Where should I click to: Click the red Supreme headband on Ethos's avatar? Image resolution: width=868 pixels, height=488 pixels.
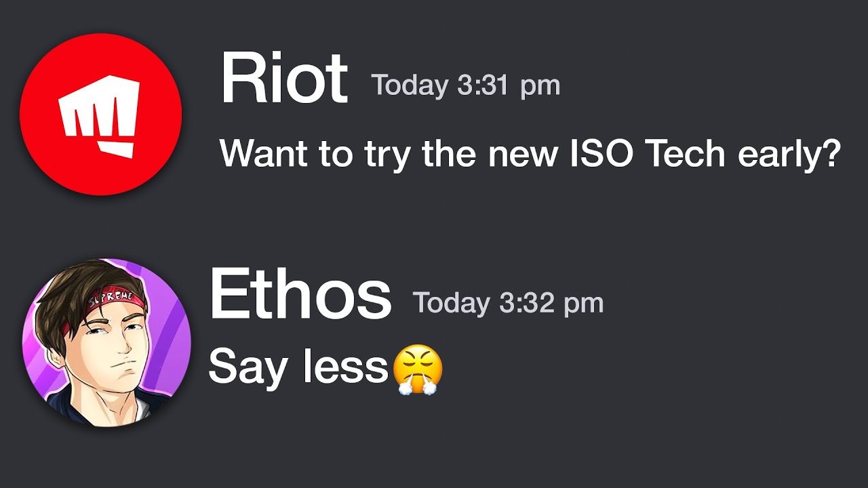(100, 306)
